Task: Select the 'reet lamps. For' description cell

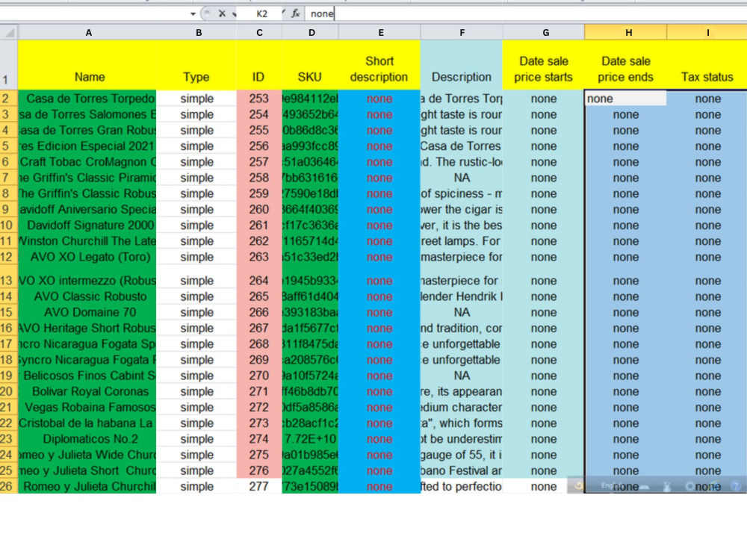Action: [462, 241]
